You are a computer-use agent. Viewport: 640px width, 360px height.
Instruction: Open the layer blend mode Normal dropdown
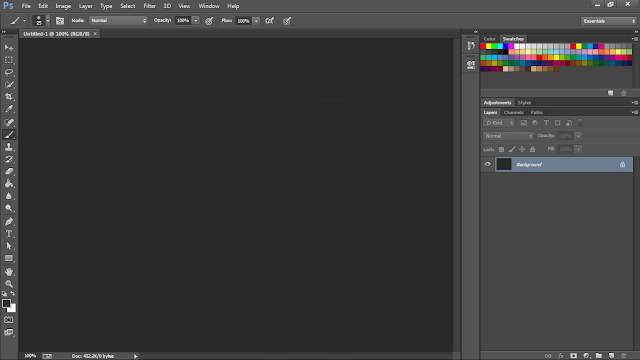pos(508,136)
